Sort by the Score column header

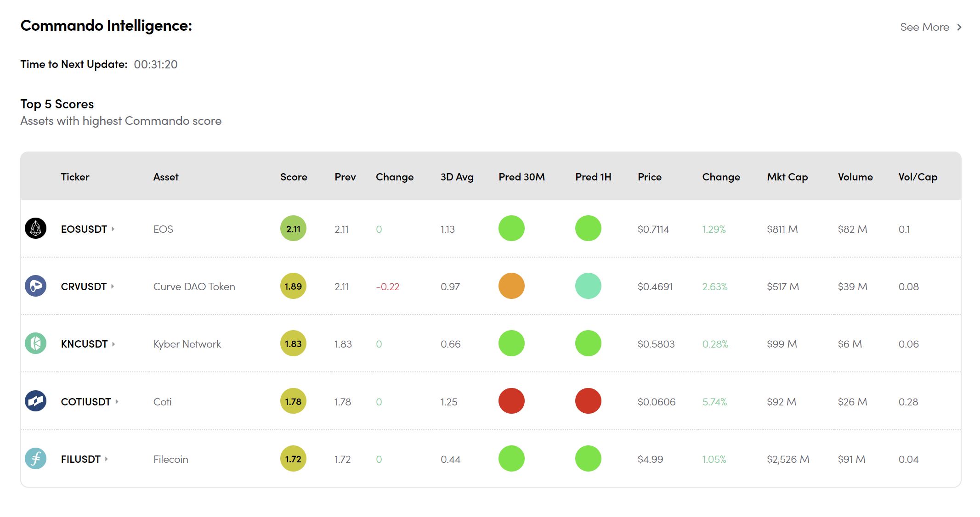(x=294, y=177)
